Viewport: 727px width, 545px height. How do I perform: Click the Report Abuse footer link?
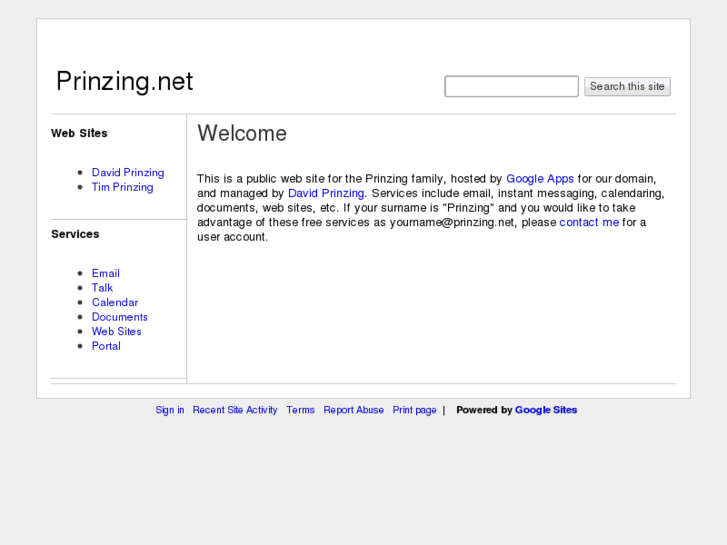354,410
